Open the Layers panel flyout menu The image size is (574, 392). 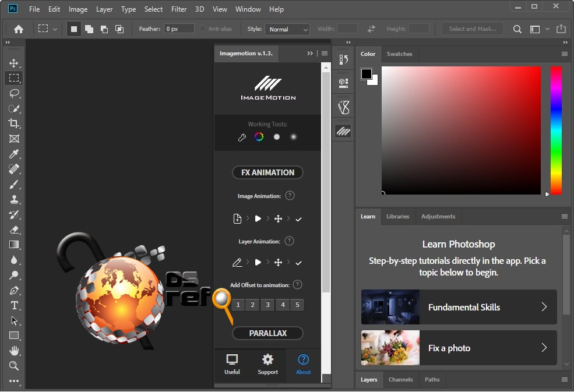point(565,380)
